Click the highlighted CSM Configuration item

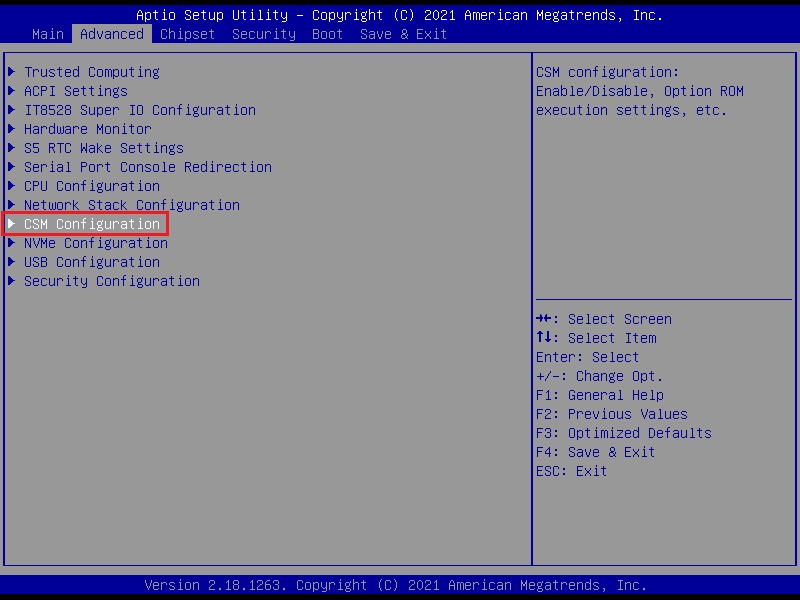(x=91, y=224)
